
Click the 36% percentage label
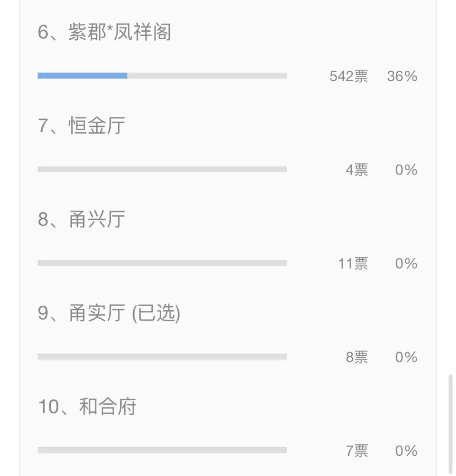(402, 76)
